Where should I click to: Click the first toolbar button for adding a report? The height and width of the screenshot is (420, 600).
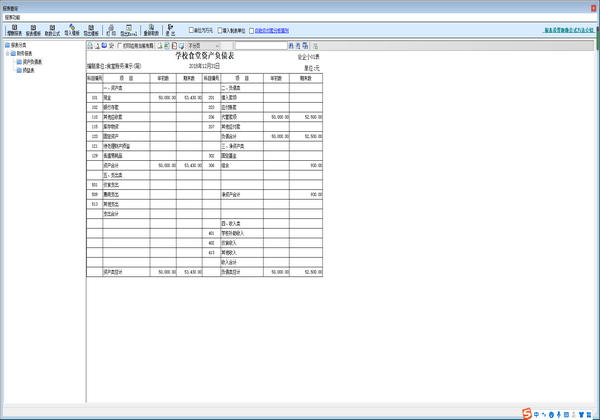tap(14, 30)
